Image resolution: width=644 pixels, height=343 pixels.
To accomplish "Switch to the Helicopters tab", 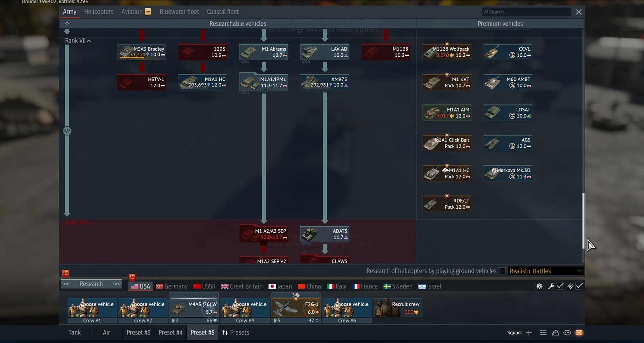I will click(x=99, y=12).
